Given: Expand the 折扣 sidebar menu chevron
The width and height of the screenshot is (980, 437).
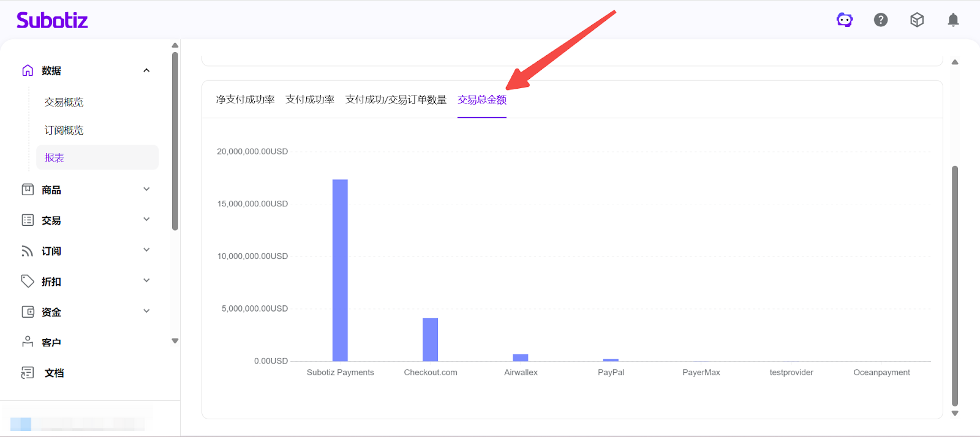Looking at the screenshot, I should click(x=146, y=281).
